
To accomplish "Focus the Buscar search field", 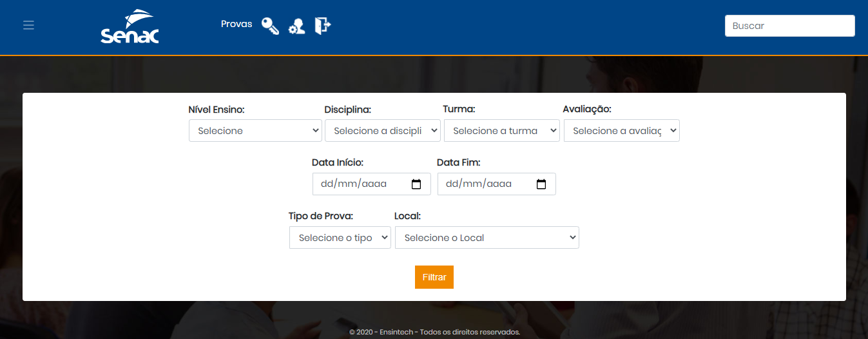I will click(x=790, y=26).
